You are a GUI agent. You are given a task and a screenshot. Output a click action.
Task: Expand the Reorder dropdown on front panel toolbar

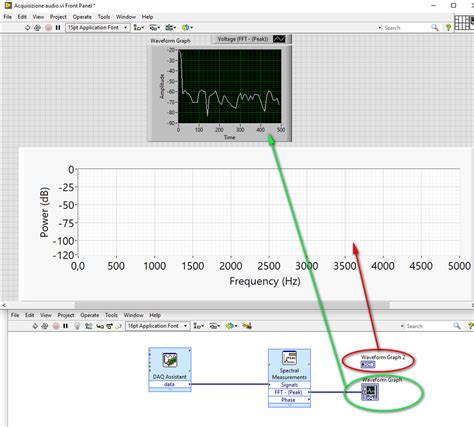point(186,28)
